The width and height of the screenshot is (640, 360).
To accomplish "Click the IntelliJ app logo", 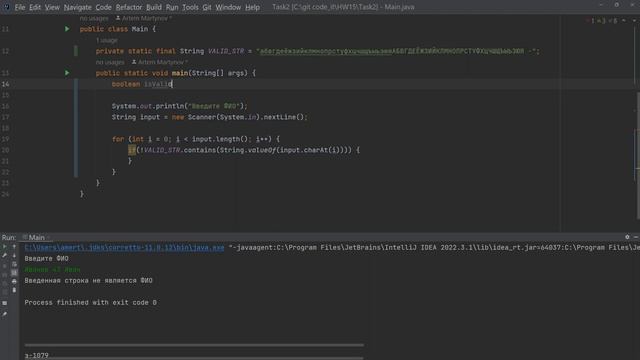I will 7,7.
